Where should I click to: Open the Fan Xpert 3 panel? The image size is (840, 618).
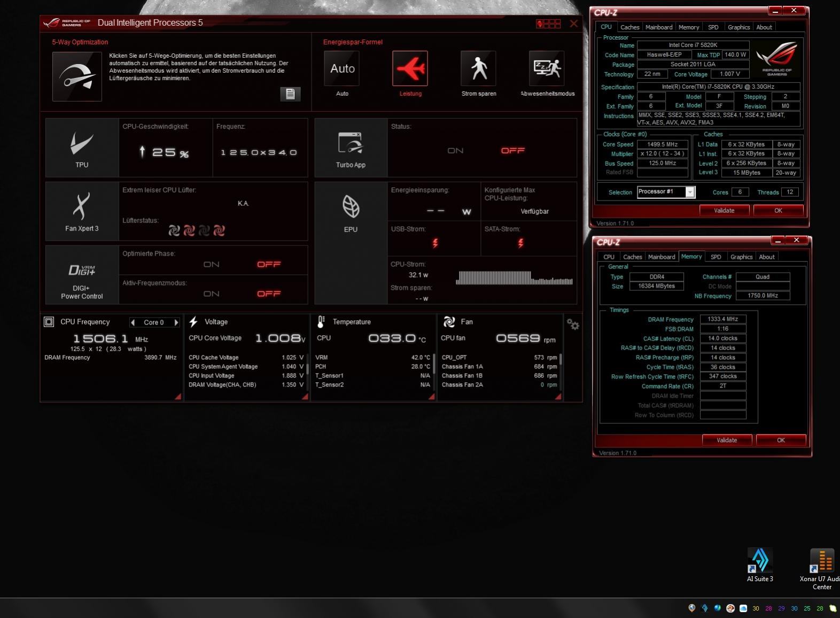(82, 211)
